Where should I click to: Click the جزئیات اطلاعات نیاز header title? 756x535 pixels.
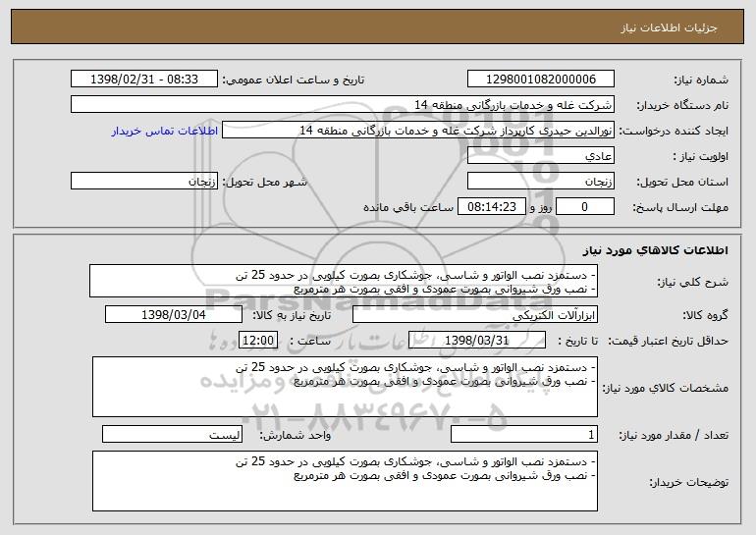[669, 27]
